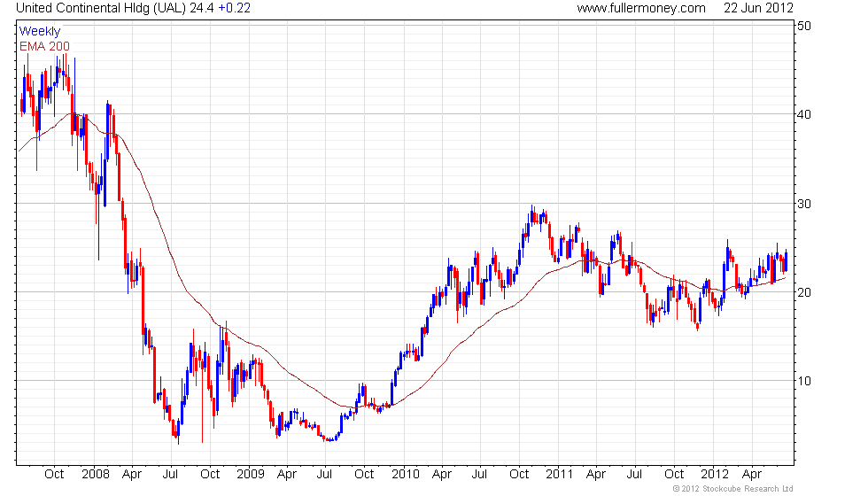This screenshot has height=496, width=868.
Task: Click the +0.22 price change value
Action: (x=234, y=8)
